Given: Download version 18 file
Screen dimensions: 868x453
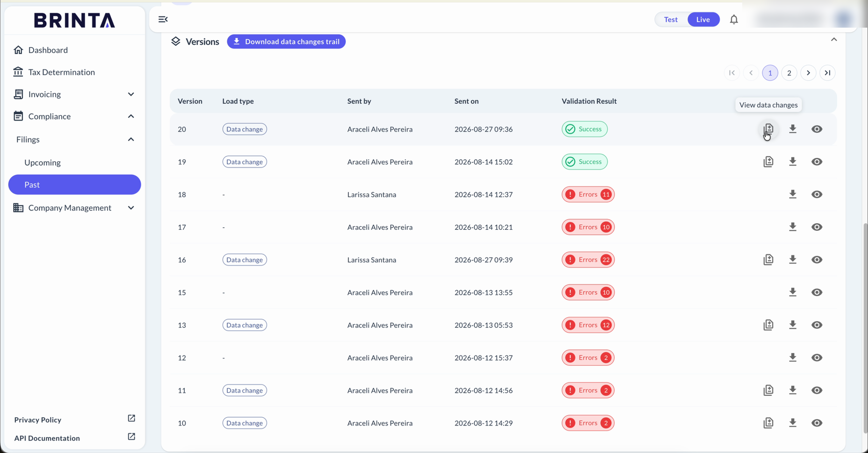Looking at the screenshot, I should point(792,195).
